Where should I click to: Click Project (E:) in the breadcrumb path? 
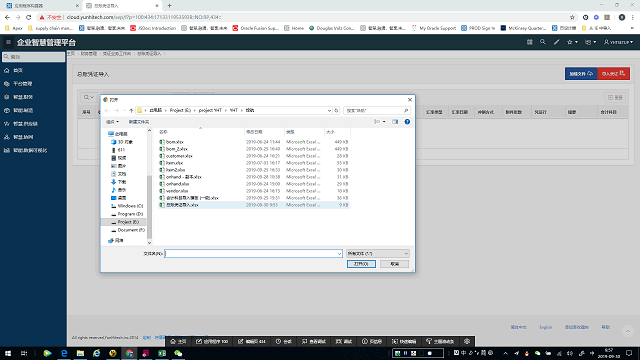click(x=180, y=111)
